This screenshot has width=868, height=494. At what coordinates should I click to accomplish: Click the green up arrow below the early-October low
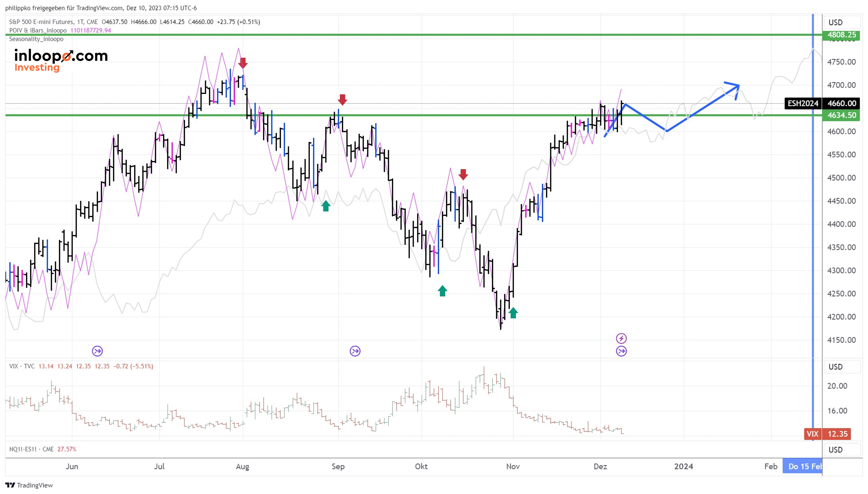tap(442, 291)
